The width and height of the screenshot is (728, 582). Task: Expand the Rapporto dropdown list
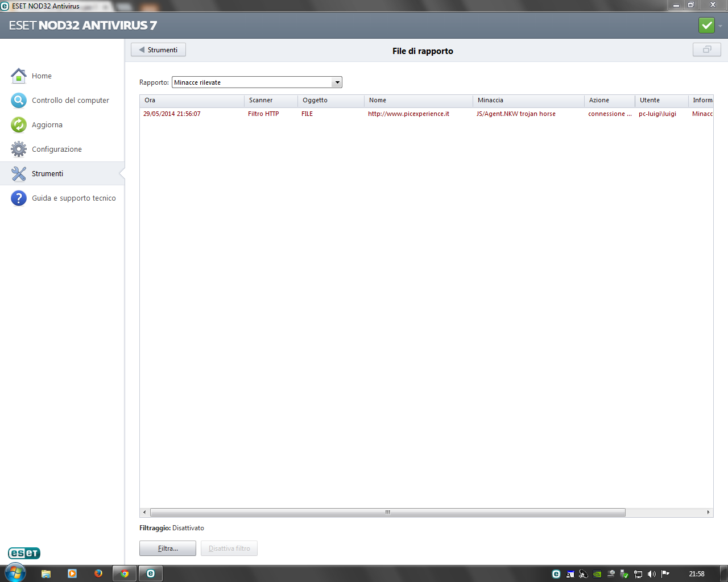point(337,82)
